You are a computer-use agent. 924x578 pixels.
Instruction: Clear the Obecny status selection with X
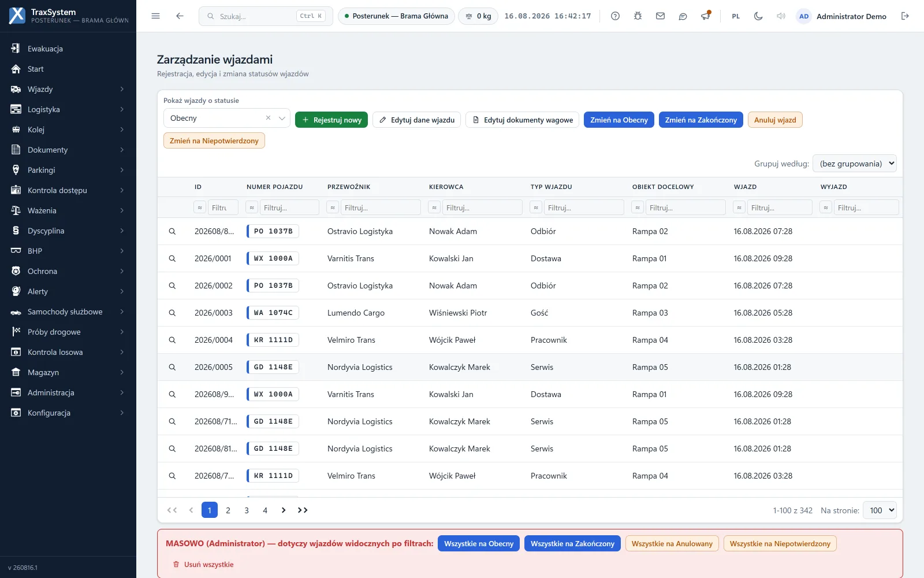tap(268, 118)
